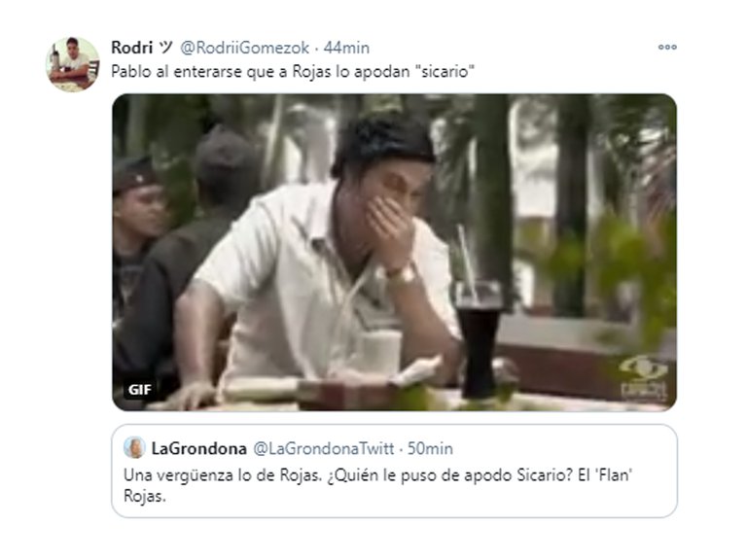This screenshot has height=560, width=747.
Task: Click the LaGrondona display name
Action: click(x=198, y=448)
